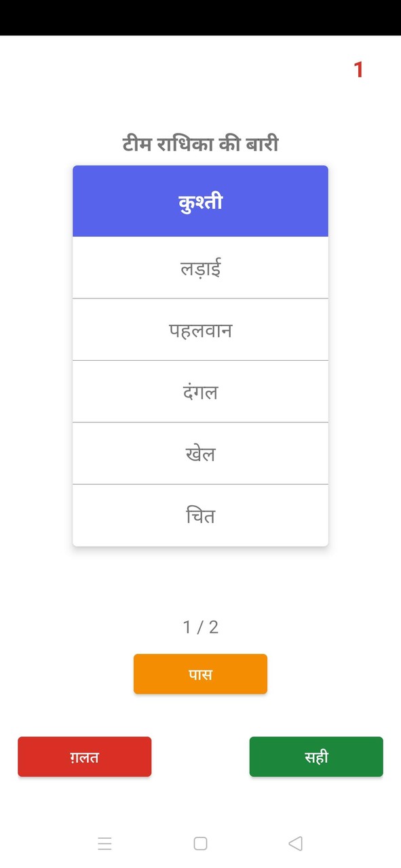This screenshot has height=868, width=401.
Task: Tap the taboo word खेल
Action: [x=200, y=453]
